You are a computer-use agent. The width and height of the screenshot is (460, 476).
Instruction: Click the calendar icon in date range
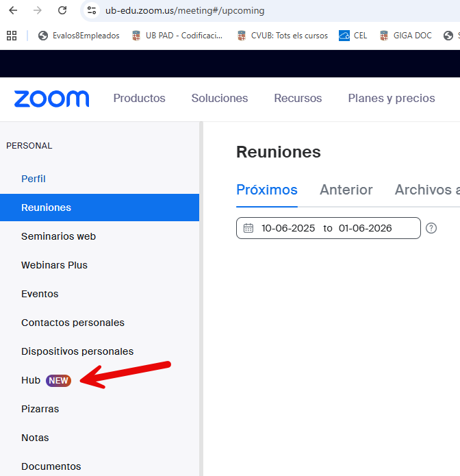pos(248,228)
